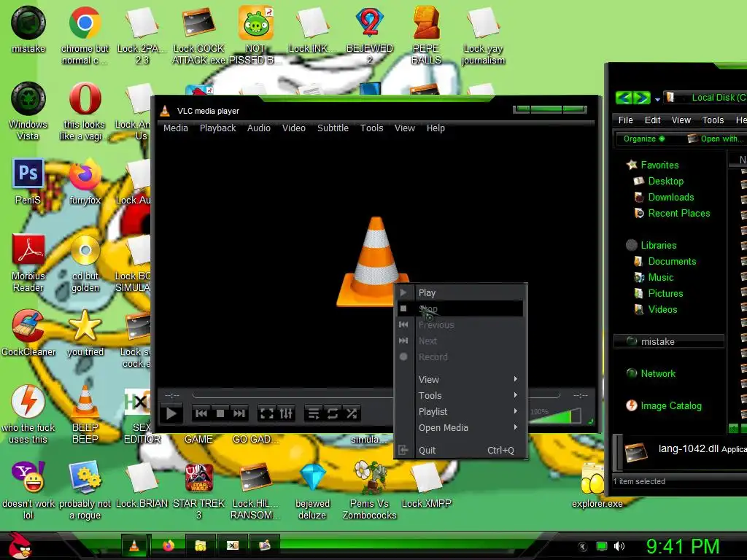Choose Quit in the context menu
The width and height of the screenshot is (747, 560).
460,450
